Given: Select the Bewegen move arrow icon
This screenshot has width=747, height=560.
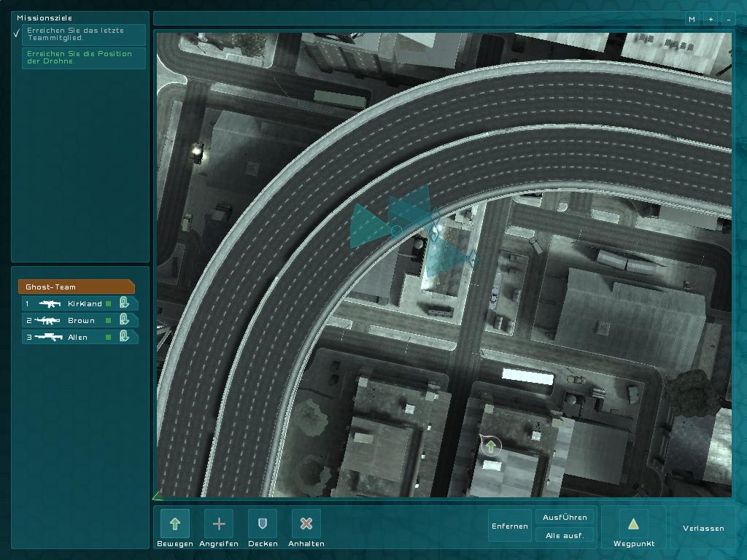Looking at the screenshot, I should click(x=175, y=524).
